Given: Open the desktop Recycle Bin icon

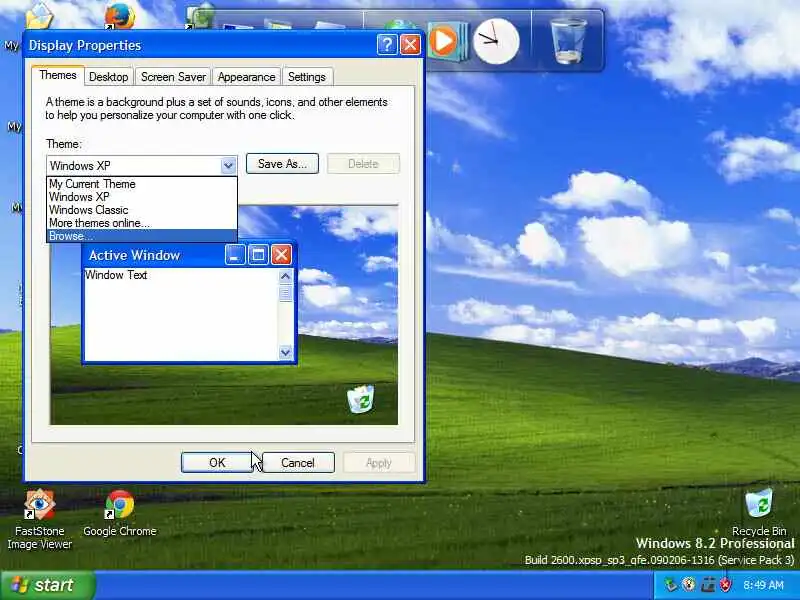Looking at the screenshot, I should [759, 512].
